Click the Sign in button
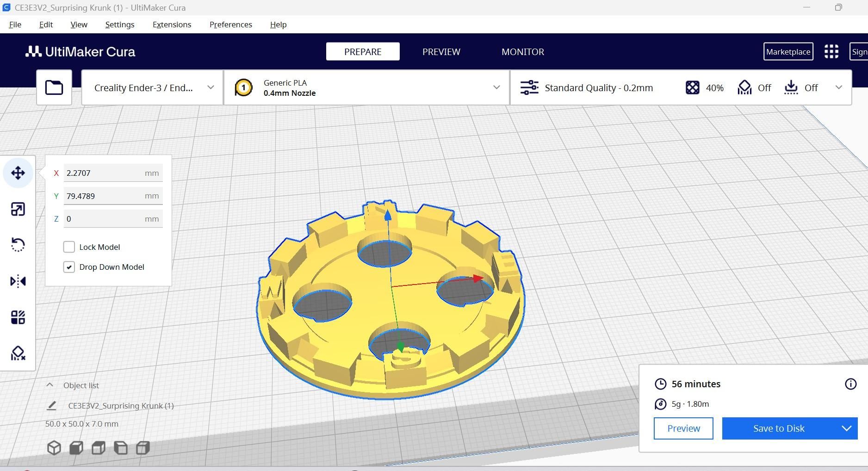The image size is (868, 471). point(859,51)
